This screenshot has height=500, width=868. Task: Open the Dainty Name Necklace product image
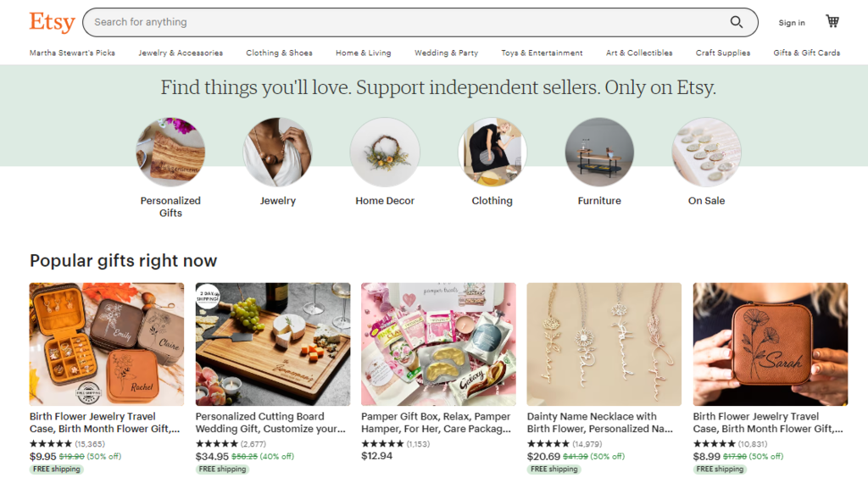click(604, 345)
